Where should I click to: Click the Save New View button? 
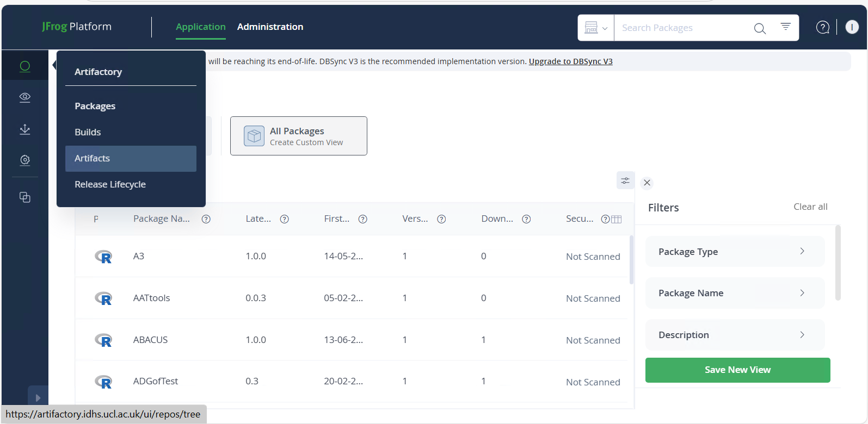click(x=737, y=370)
